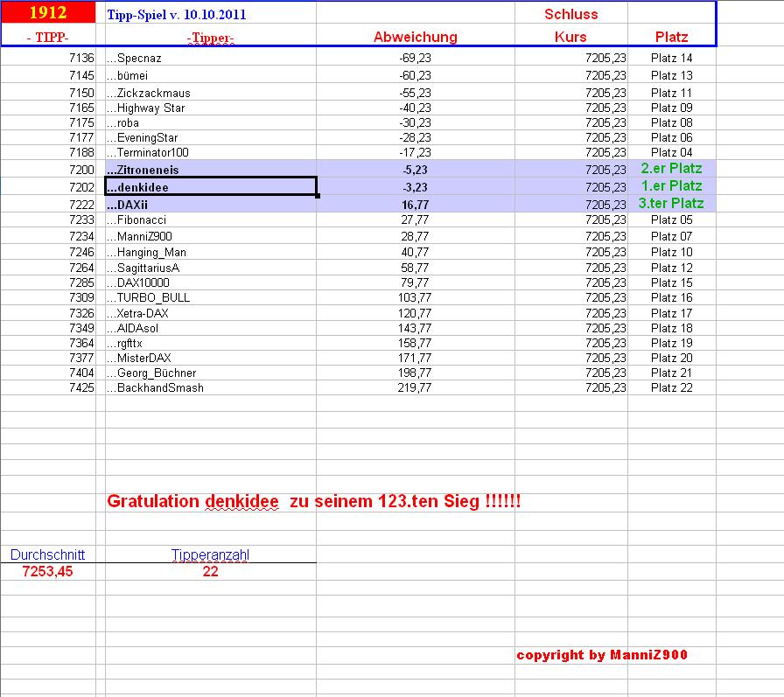Select the 3.ter Platz cell
Viewport: 784px width, 697px height.
tap(671, 204)
